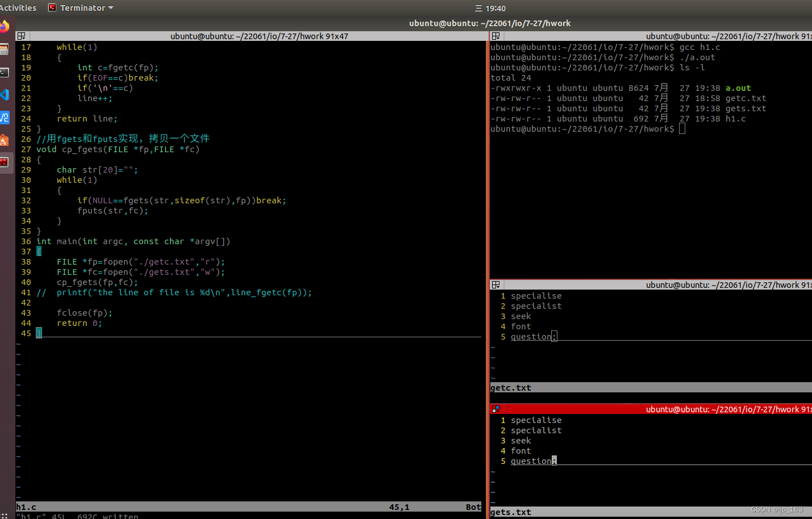812x519 pixels.
Task: Open the Terminator application menu in the top bar
Action: point(80,7)
